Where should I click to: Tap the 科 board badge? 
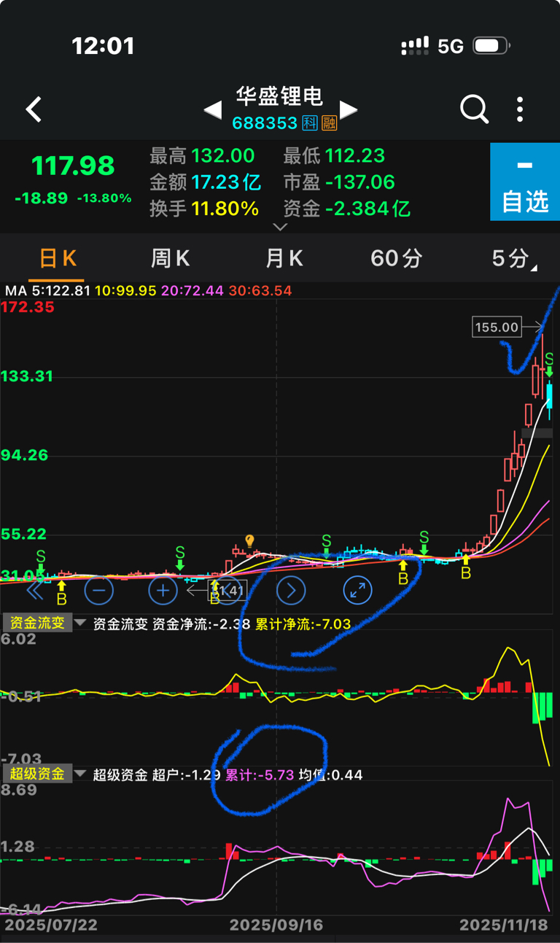[x=311, y=123]
